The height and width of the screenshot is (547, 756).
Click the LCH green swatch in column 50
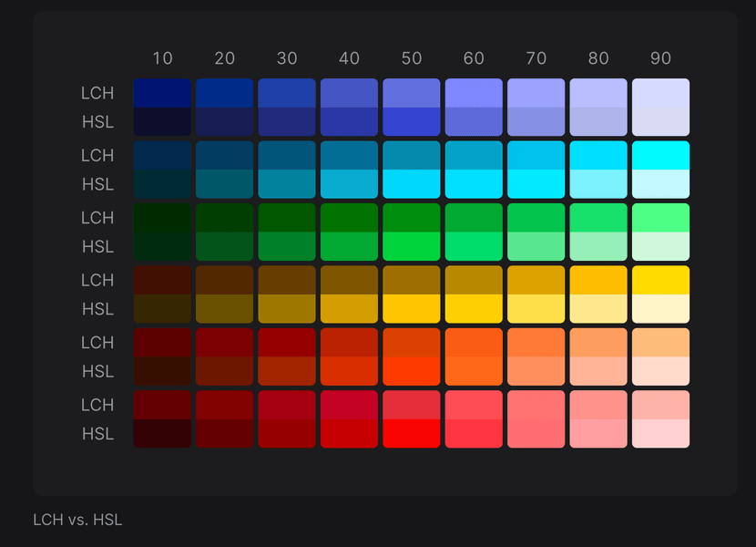412,218
